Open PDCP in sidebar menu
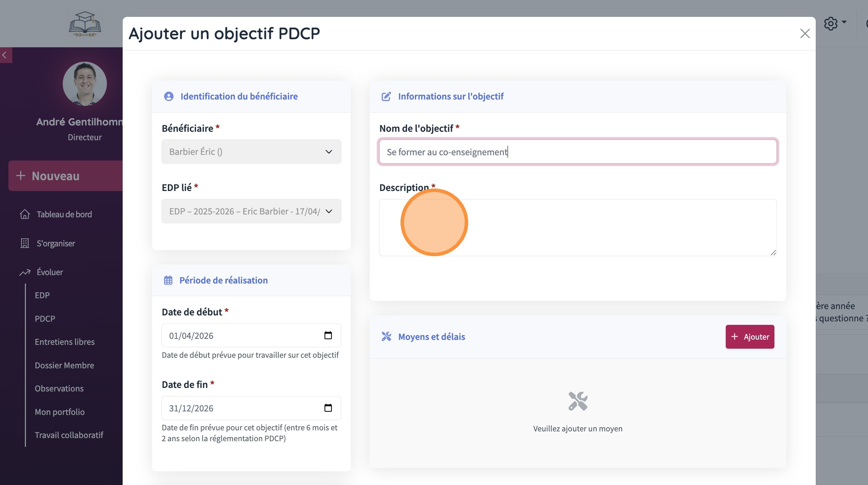Image resolution: width=868 pixels, height=485 pixels. tap(45, 319)
